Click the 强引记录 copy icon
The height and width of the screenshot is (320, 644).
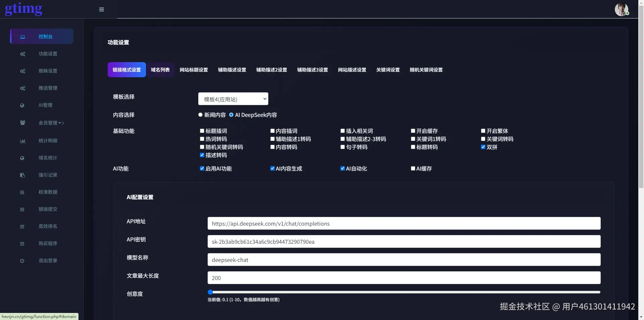click(22, 175)
